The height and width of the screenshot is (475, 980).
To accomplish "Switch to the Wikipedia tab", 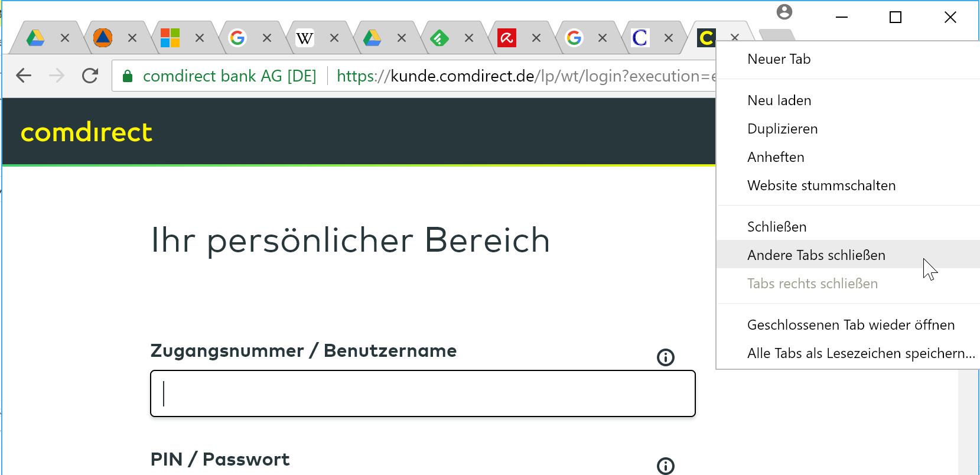I will point(305,38).
